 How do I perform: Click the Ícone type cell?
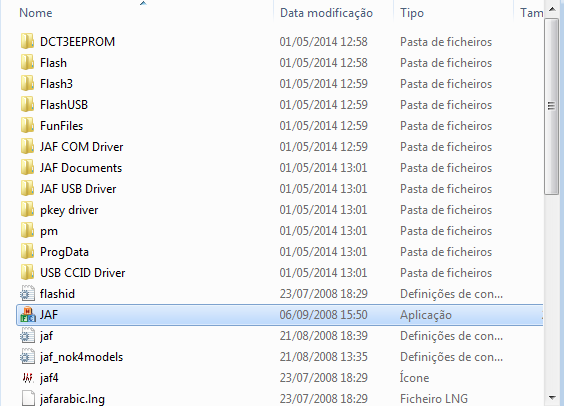[415, 378]
